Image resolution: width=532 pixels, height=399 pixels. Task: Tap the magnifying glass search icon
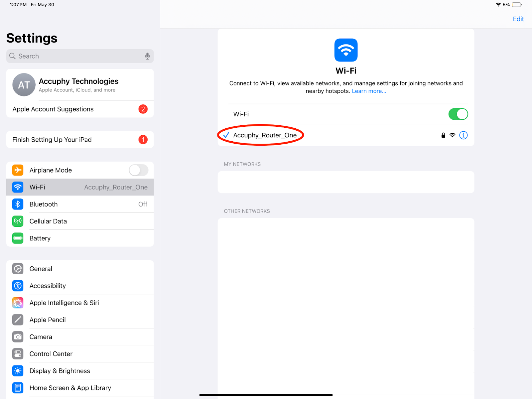[x=12, y=56]
